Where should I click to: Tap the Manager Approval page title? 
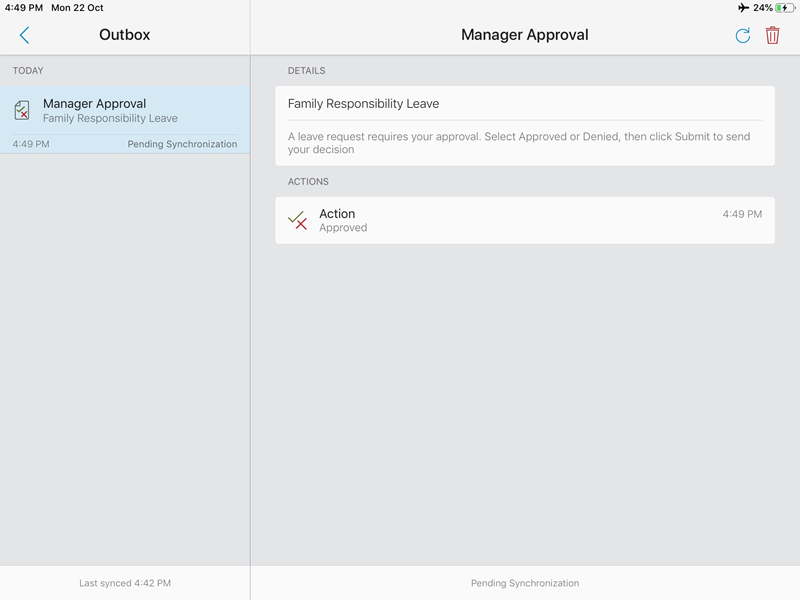[524, 35]
